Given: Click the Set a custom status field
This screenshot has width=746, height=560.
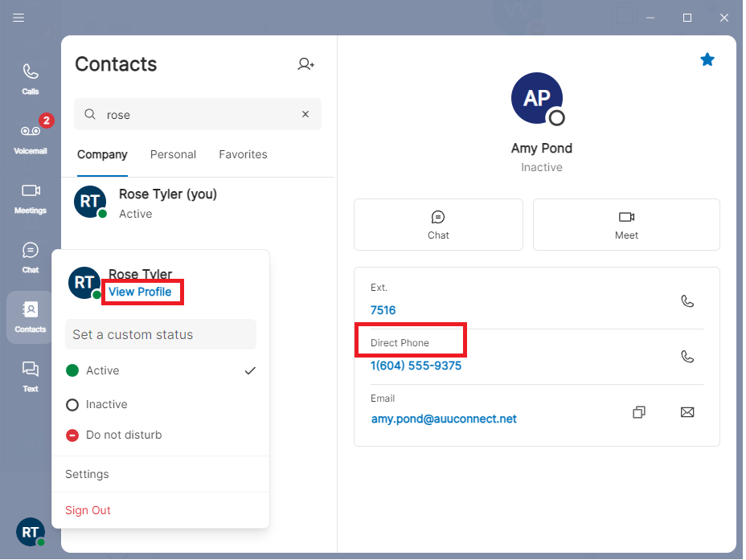Looking at the screenshot, I should click(161, 334).
